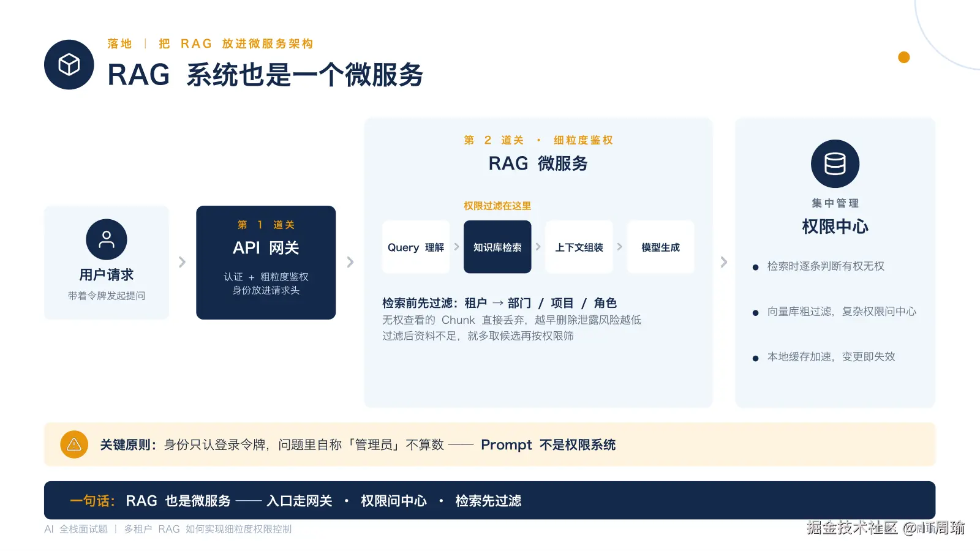Click the line 过滤后资料不足，就多取候选再按权限筛
980x551 pixels.
click(478, 336)
